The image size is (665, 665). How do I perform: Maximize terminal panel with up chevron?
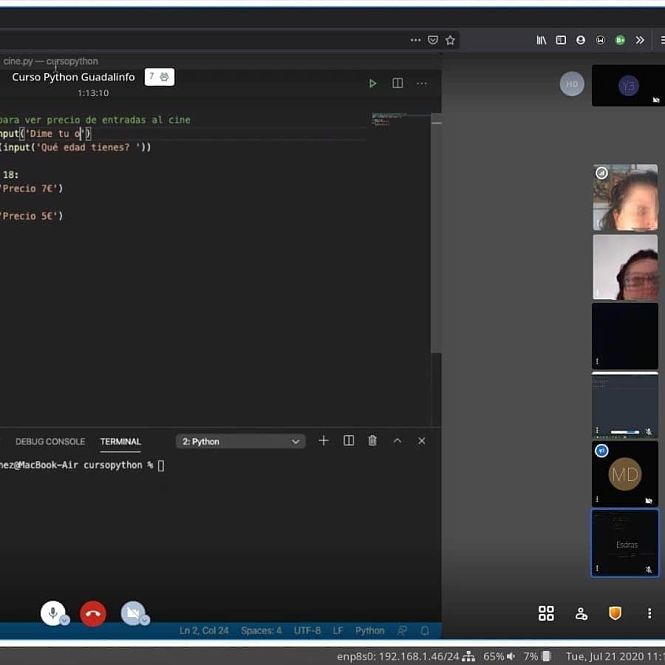397,441
